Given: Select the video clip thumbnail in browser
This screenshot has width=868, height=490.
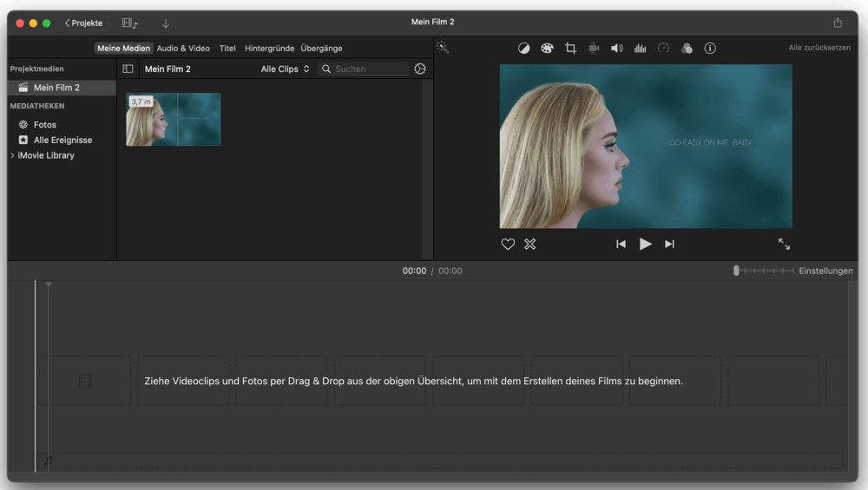Looking at the screenshot, I should click(174, 120).
